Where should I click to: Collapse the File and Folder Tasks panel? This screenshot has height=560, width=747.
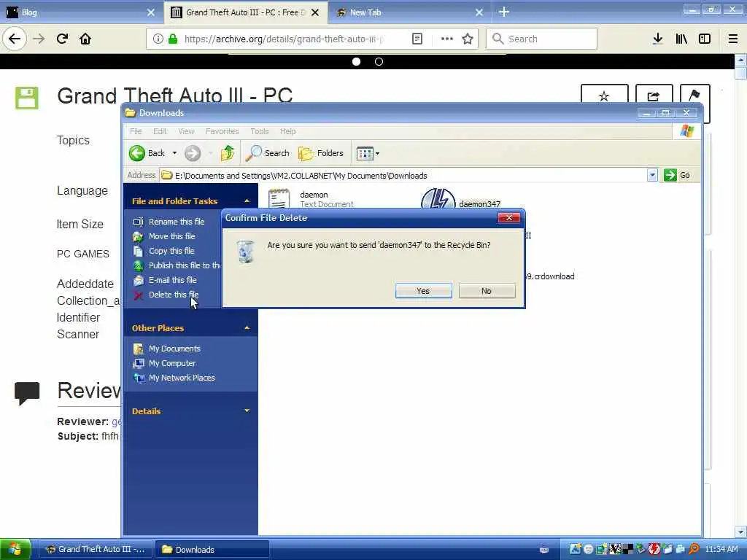point(247,201)
